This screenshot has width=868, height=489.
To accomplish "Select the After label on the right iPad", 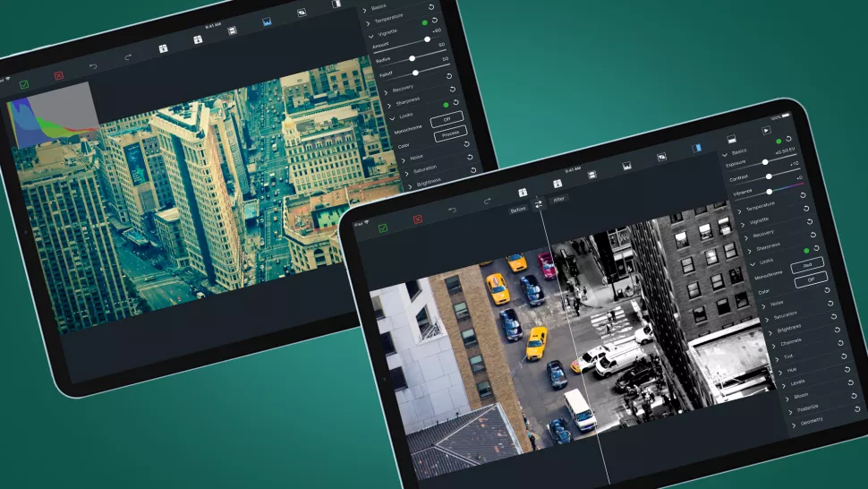I will coord(559,199).
